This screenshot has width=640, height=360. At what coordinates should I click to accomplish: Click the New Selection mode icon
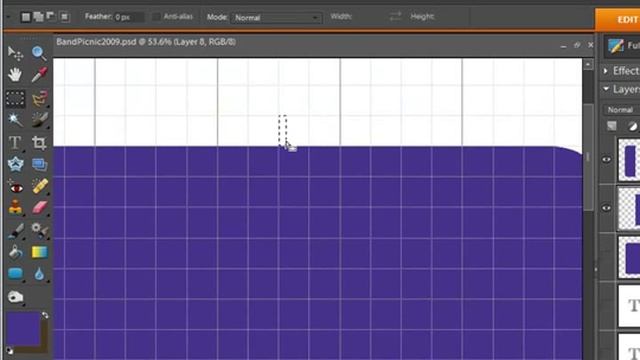coord(26,17)
